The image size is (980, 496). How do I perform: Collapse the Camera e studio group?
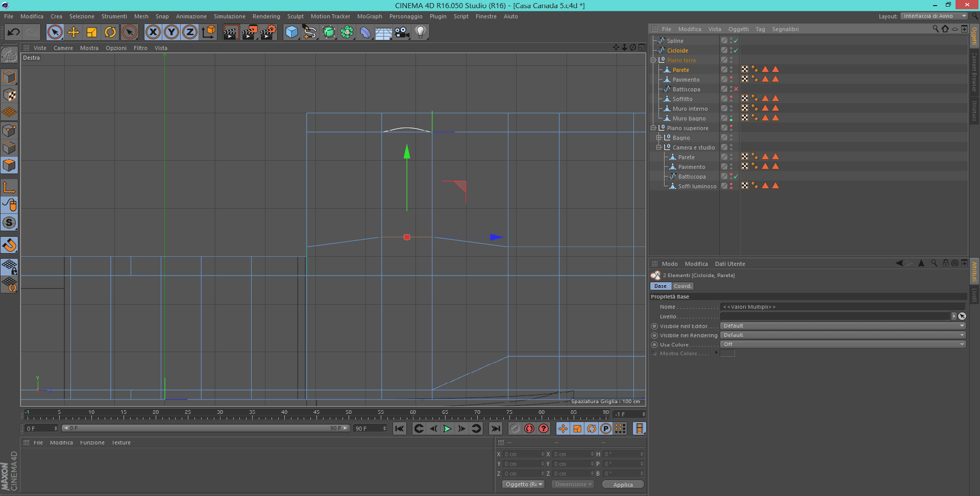(x=659, y=147)
